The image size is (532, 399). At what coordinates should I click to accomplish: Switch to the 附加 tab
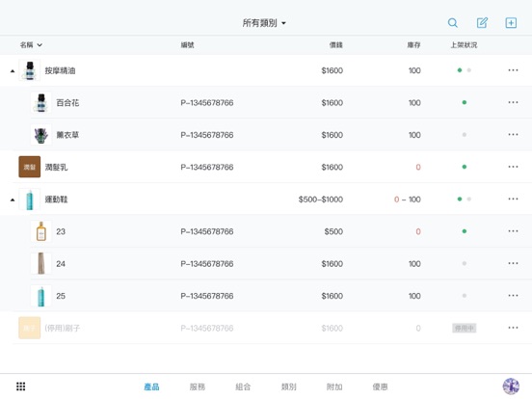pyautogui.click(x=334, y=386)
